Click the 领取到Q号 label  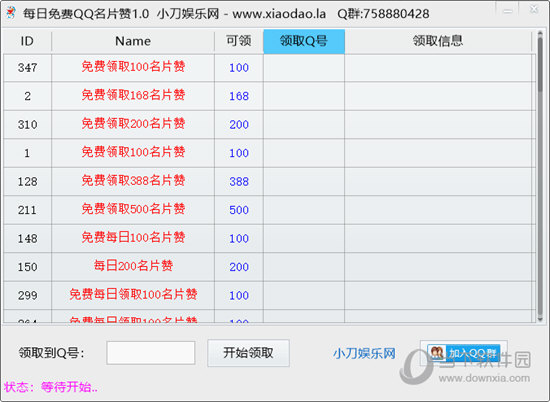52,353
